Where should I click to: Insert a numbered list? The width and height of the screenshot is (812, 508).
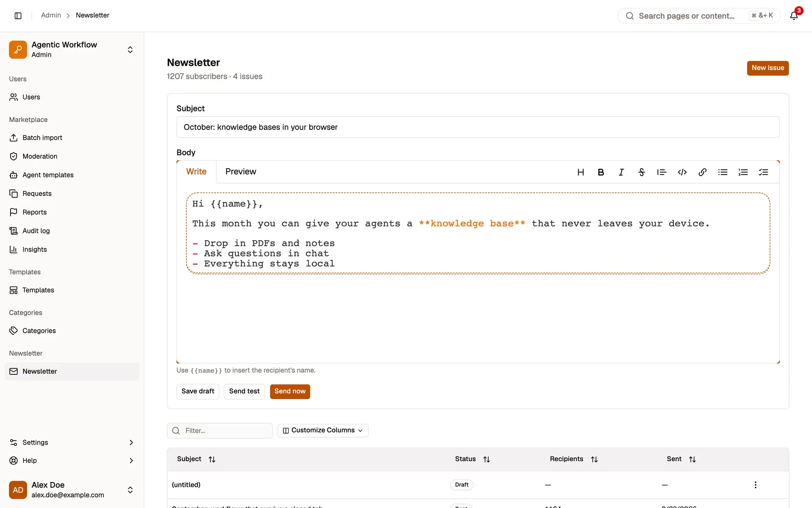tap(743, 172)
